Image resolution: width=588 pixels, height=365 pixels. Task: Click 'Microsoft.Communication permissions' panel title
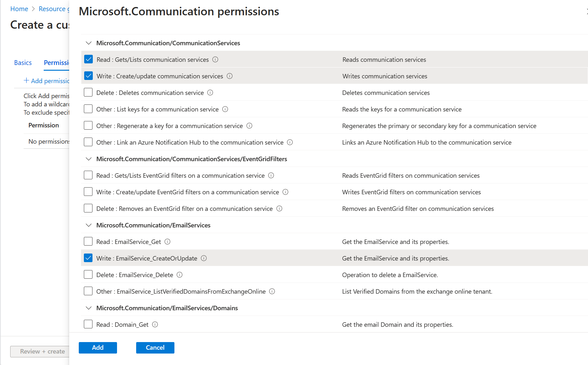click(179, 11)
